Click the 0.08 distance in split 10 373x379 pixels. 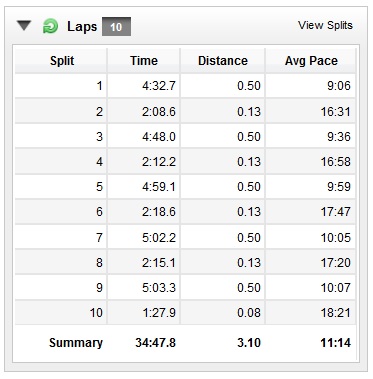pyautogui.click(x=249, y=313)
